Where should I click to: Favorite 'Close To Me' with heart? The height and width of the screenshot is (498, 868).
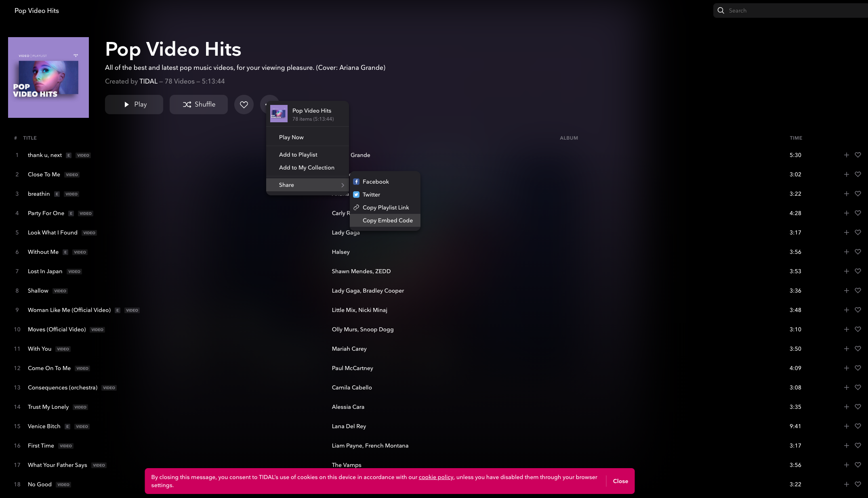click(858, 174)
